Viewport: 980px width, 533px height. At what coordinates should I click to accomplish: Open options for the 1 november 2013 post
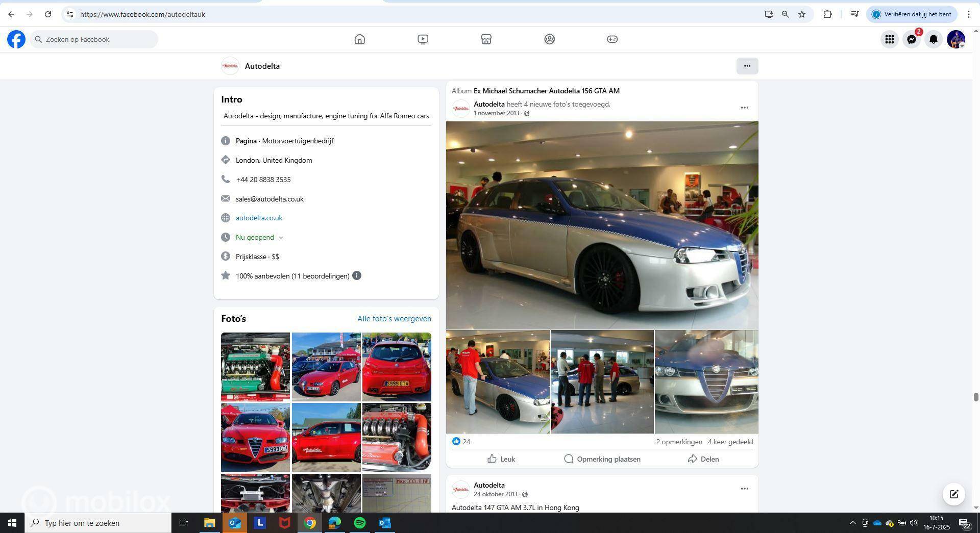[744, 108]
